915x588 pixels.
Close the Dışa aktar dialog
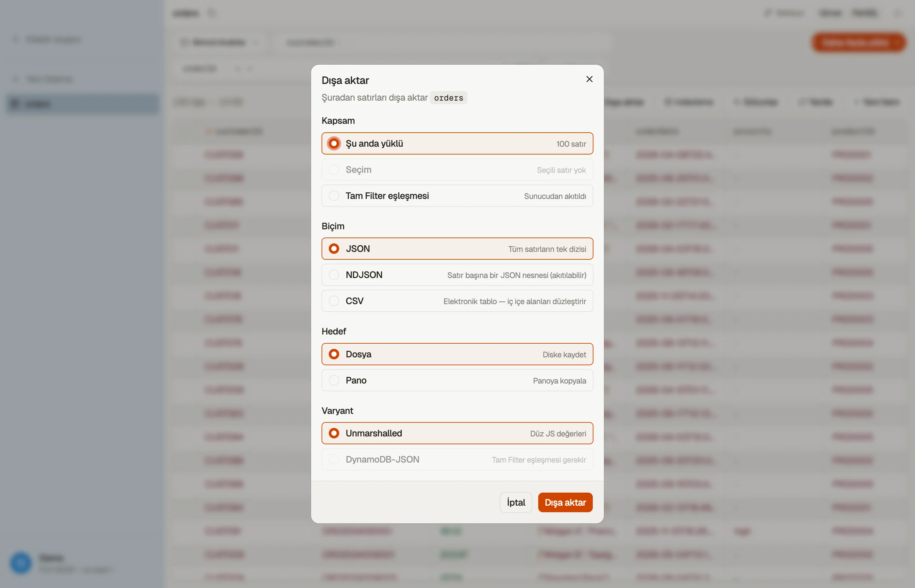coord(589,79)
